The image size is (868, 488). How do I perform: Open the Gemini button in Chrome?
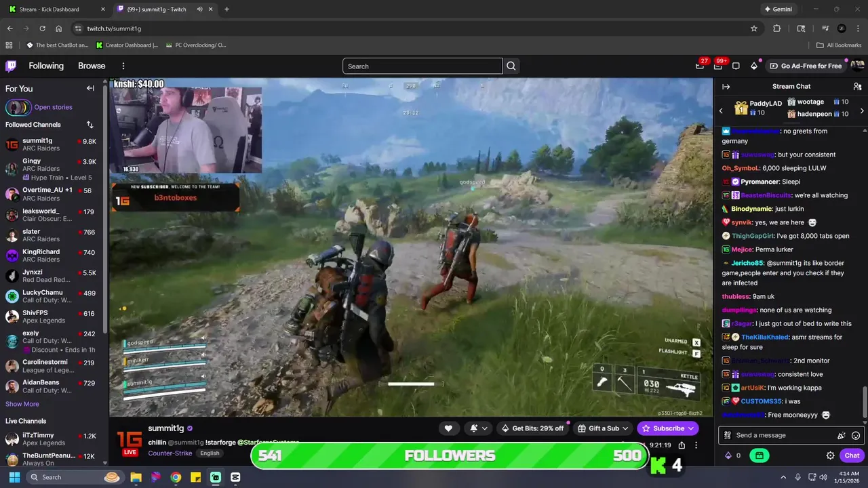778,9
